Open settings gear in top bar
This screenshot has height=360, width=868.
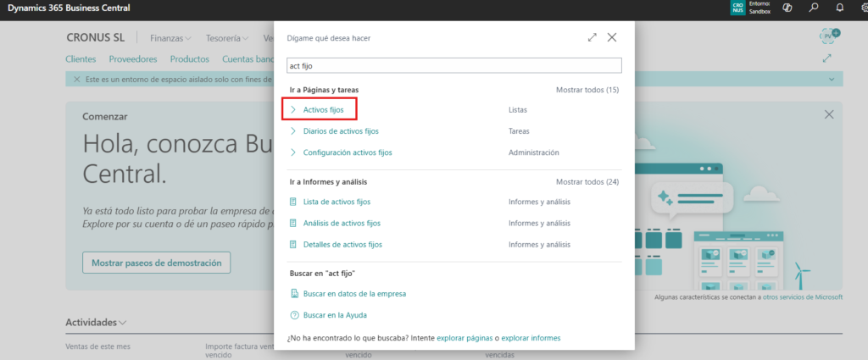(862, 8)
